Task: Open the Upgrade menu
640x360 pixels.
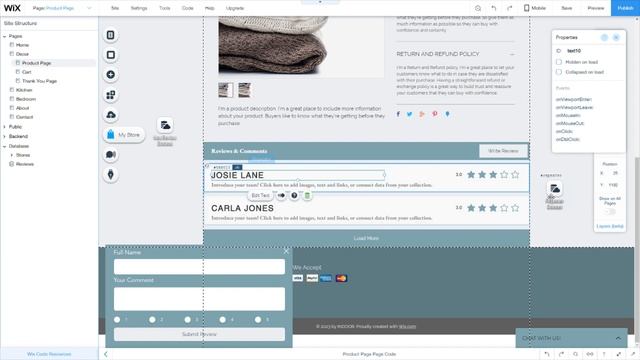Action: pyautogui.click(x=235, y=8)
